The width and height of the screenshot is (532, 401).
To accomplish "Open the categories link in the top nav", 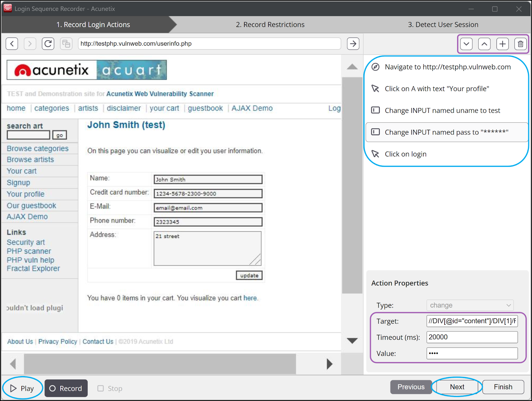I will (x=52, y=108).
